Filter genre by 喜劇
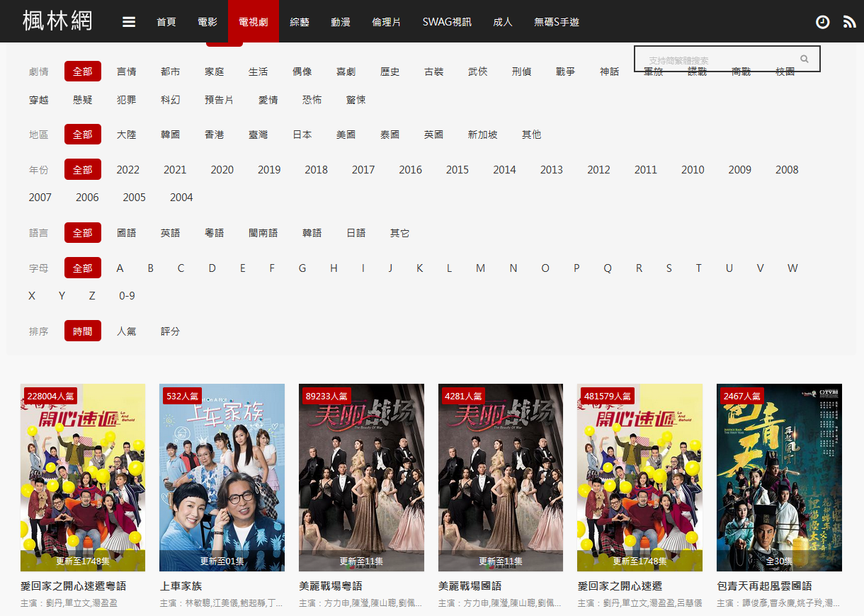Viewport: 864px width, 616px height. (x=346, y=72)
